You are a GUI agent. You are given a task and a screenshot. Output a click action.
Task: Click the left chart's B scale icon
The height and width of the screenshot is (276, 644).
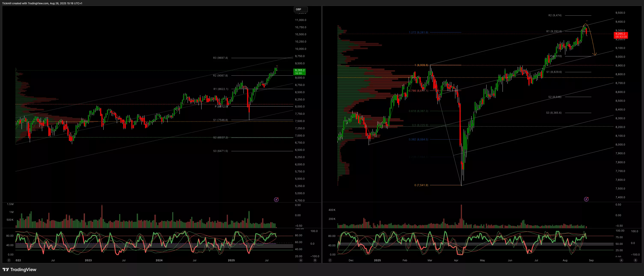(315, 260)
